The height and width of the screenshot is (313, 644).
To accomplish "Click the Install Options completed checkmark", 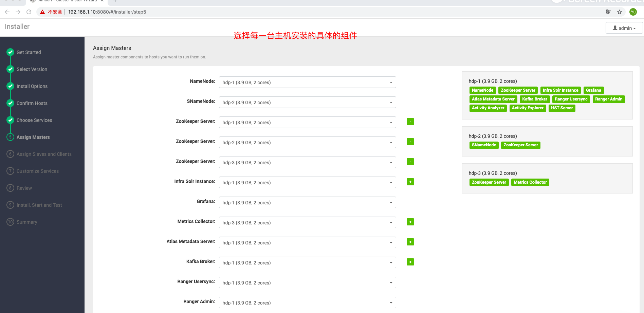I will [11, 86].
